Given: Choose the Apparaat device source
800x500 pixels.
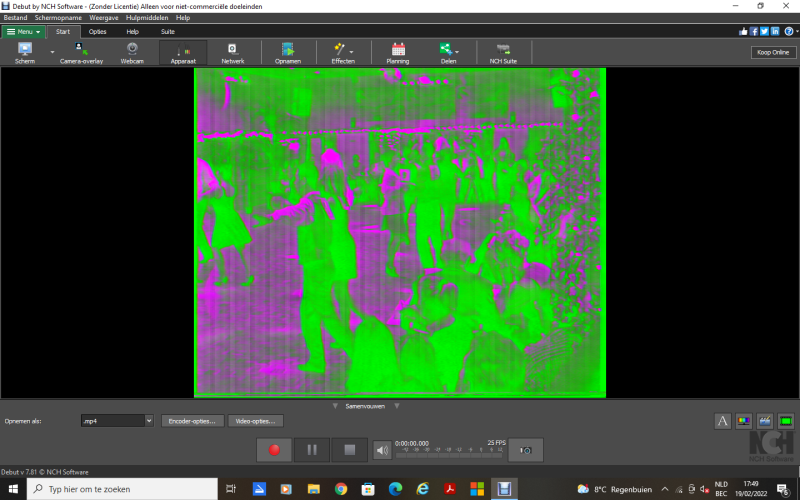Looking at the screenshot, I should point(183,52).
